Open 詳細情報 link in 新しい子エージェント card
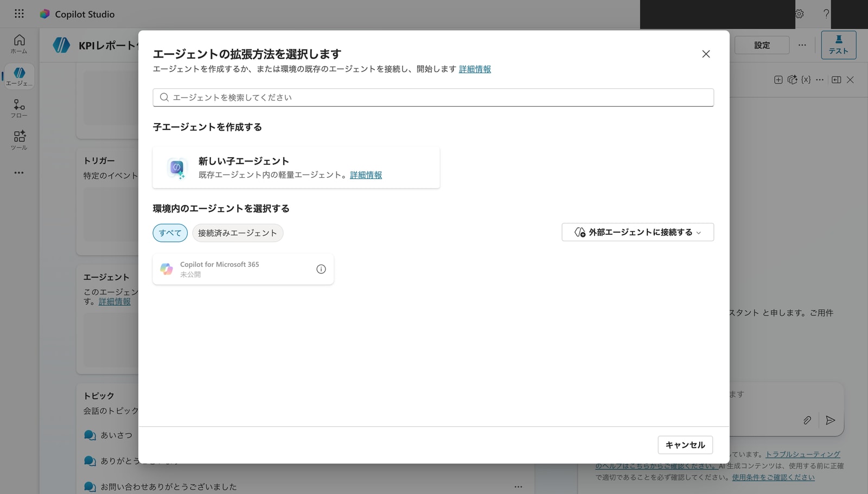This screenshot has height=494, width=868. pos(366,175)
